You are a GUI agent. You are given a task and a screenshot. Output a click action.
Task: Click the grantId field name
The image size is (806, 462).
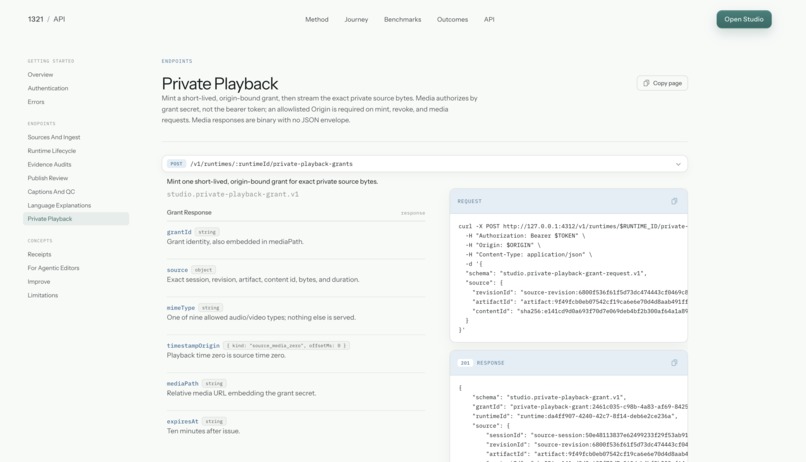(x=179, y=232)
